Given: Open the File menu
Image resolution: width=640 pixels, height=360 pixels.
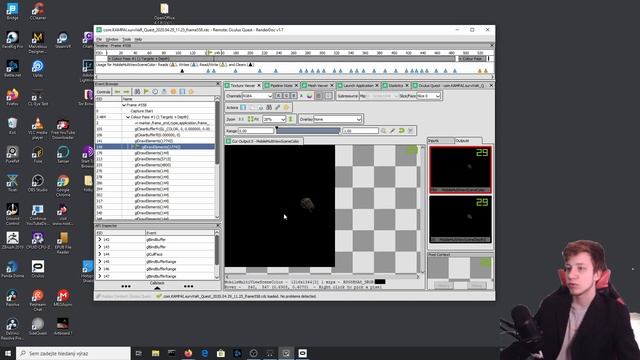Looking at the screenshot, I should point(99,40).
